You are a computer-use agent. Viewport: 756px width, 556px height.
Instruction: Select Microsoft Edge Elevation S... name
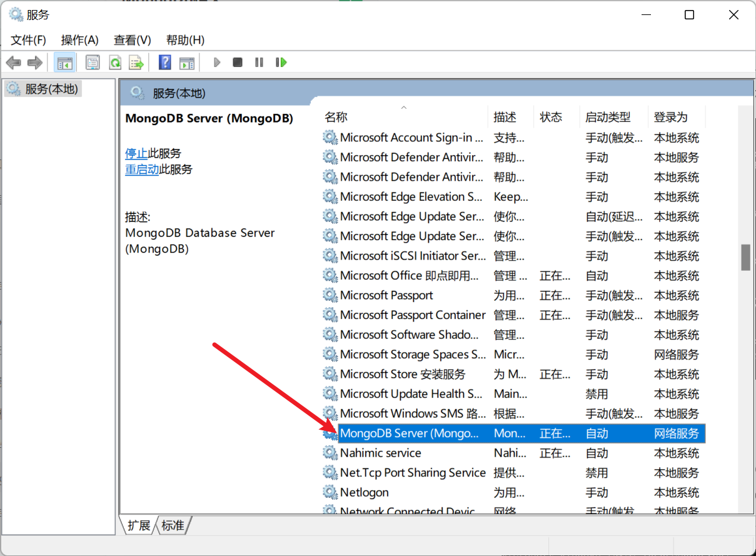pos(411,197)
